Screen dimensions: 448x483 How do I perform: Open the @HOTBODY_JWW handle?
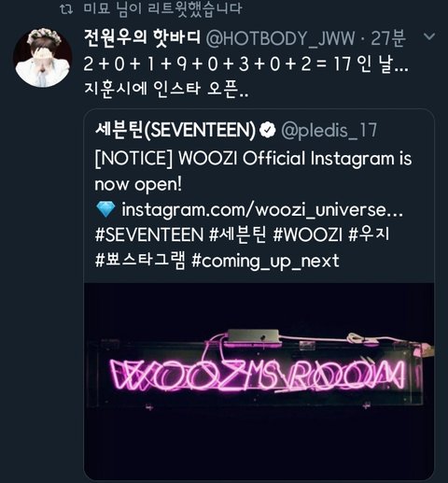(x=280, y=38)
